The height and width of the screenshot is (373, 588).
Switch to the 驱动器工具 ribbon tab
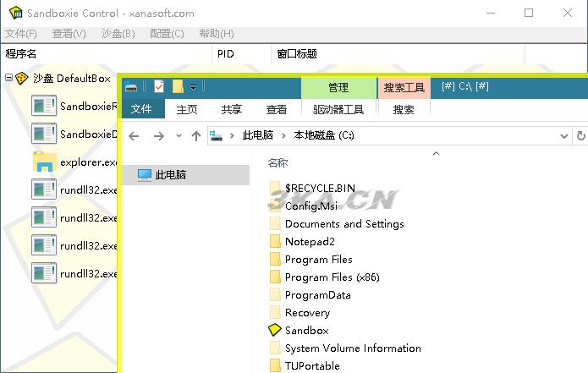(338, 109)
